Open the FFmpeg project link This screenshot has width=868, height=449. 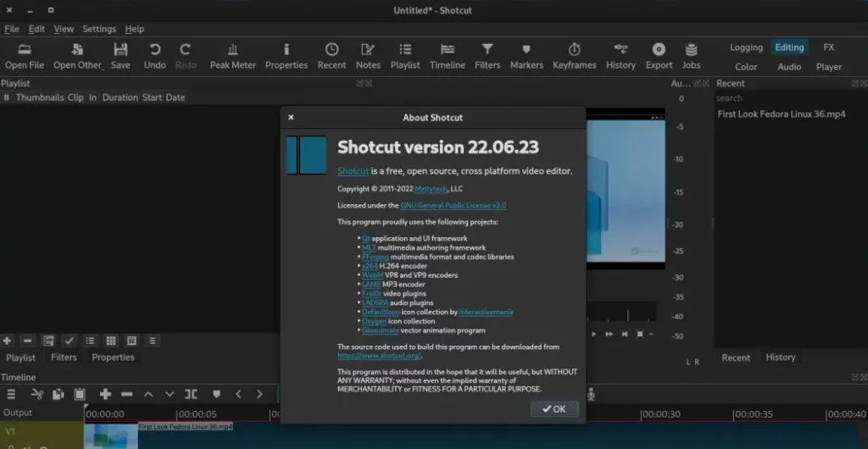(376, 258)
